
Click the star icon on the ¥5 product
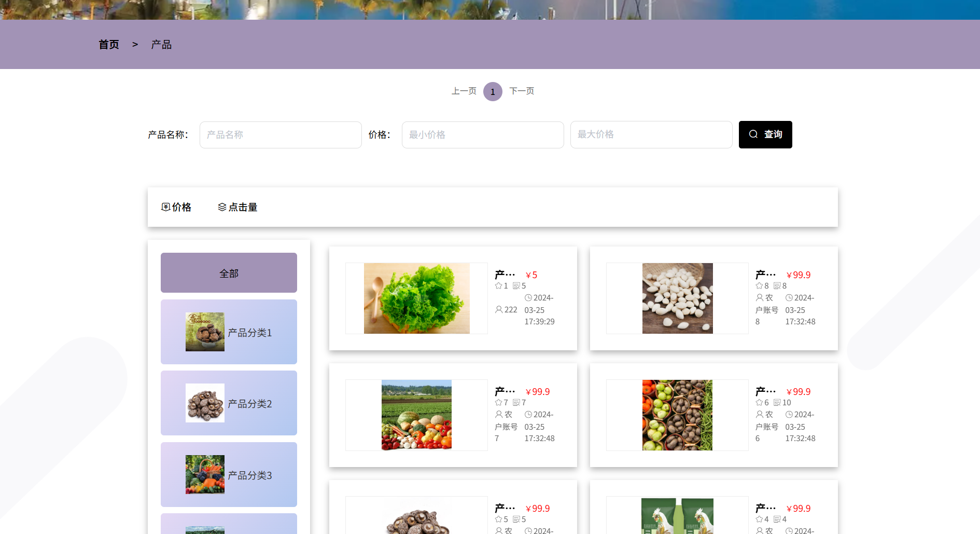pos(498,286)
